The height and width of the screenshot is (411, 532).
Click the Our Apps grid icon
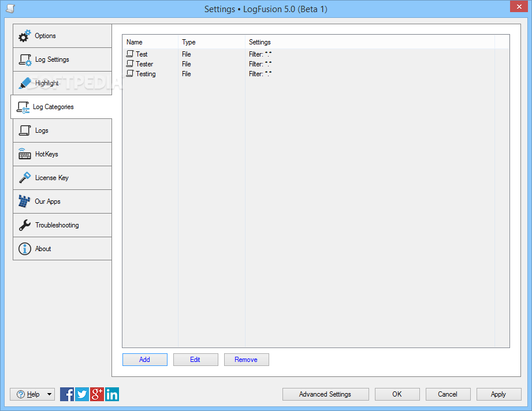24,201
